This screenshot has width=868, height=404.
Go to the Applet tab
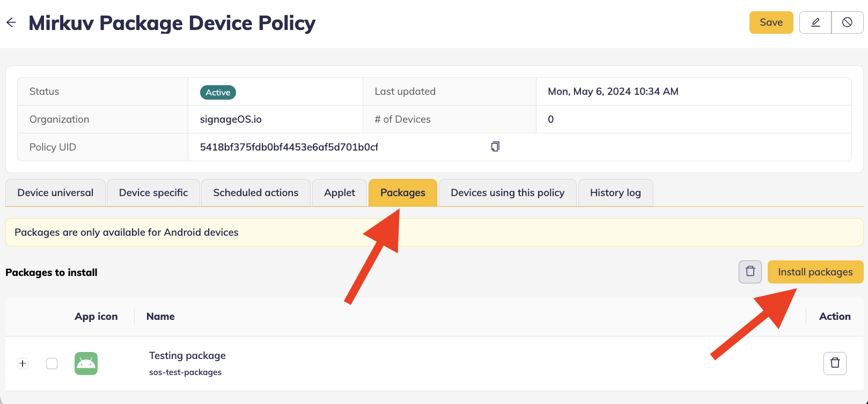coord(340,193)
